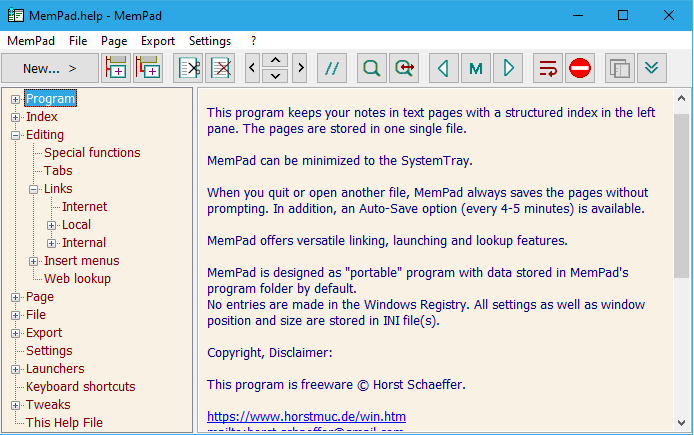694x435 pixels.
Task: Open search and replace tool
Action: 404,68
